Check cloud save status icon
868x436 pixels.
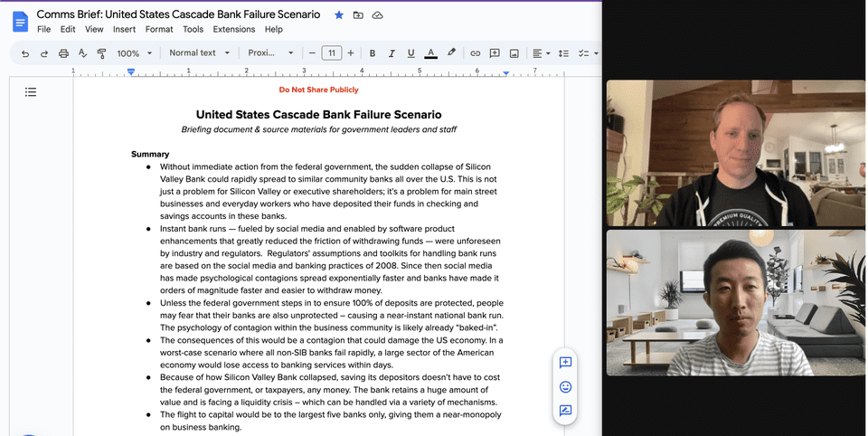(x=378, y=15)
